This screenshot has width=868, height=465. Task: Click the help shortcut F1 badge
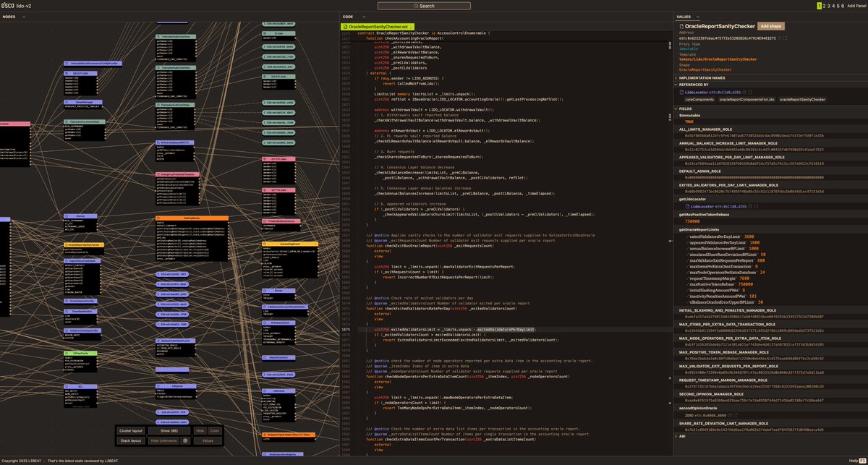[x=862, y=460]
